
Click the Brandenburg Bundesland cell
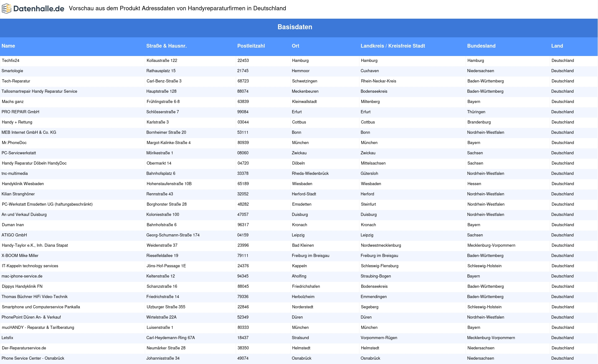click(x=479, y=122)
